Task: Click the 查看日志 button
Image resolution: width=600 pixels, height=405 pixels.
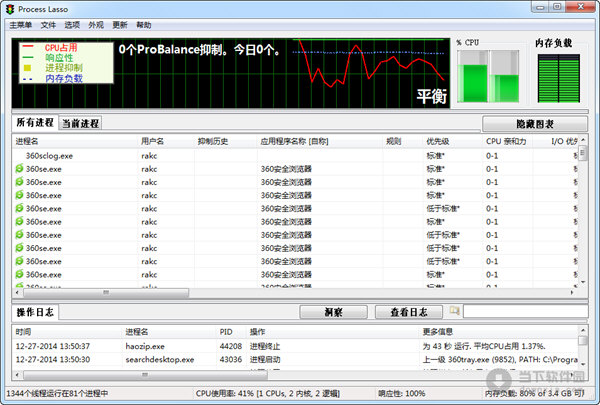Action: (x=409, y=312)
